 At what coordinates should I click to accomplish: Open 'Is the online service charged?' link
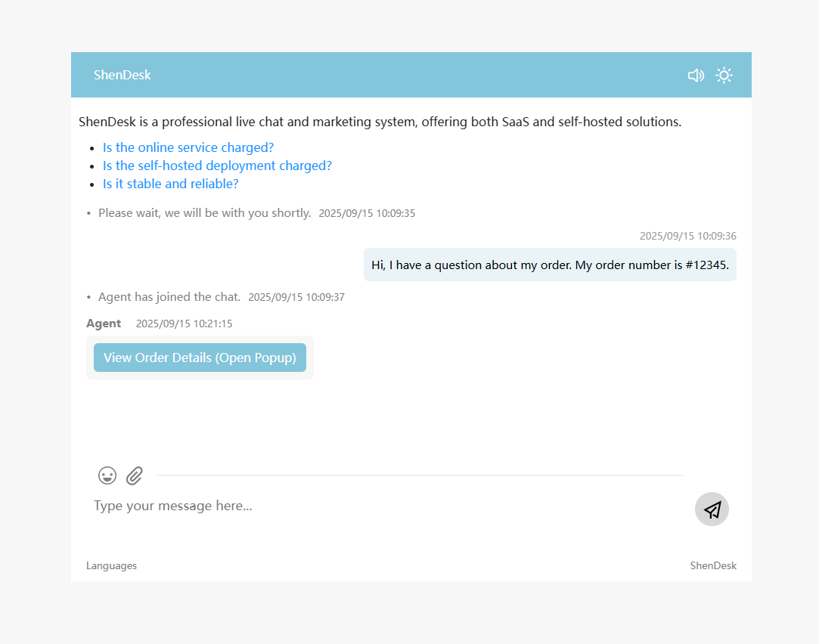[188, 147]
